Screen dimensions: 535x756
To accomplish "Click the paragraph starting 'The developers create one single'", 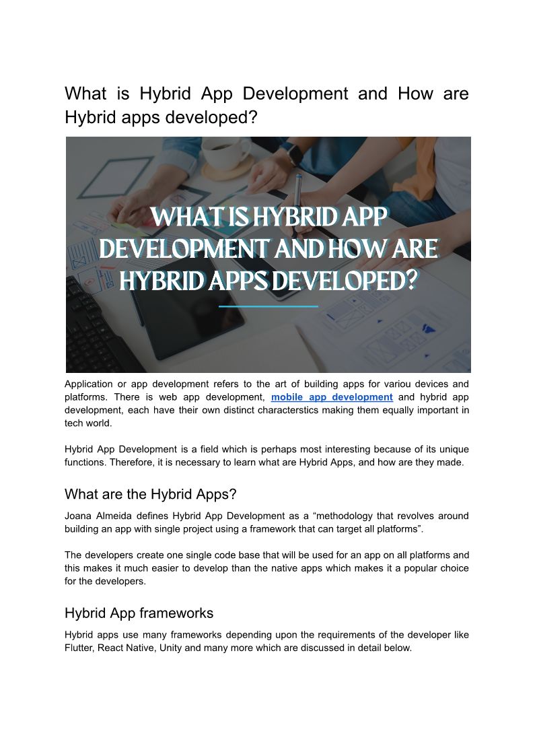I will (266, 568).
